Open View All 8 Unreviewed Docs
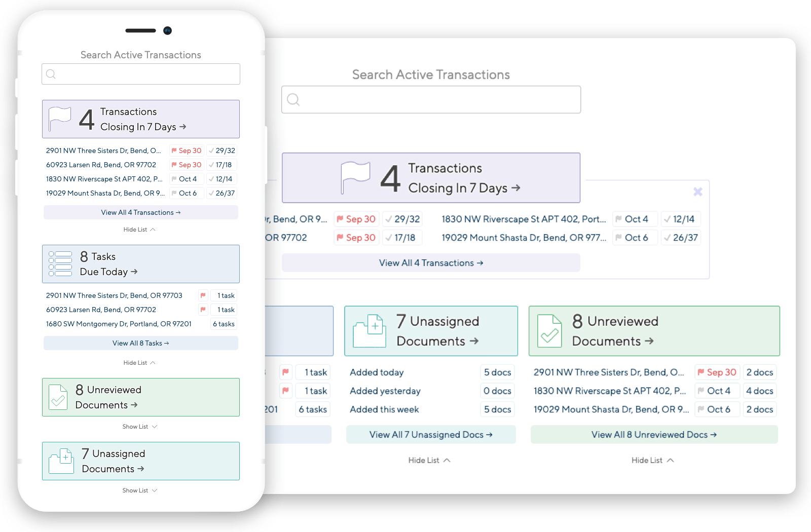The image size is (811, 532). point(653,434)
